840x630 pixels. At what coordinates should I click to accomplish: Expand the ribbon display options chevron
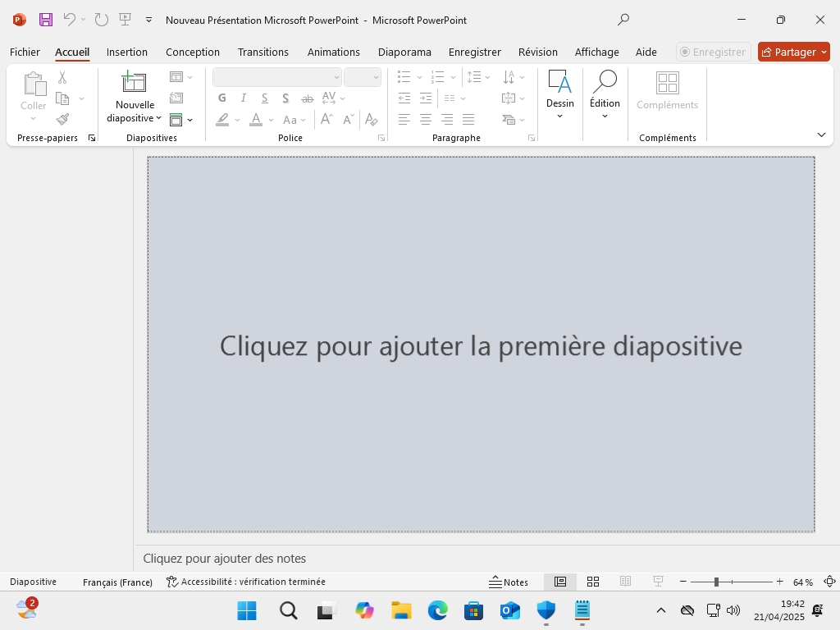pyautogui.click(x=821, y=135)
